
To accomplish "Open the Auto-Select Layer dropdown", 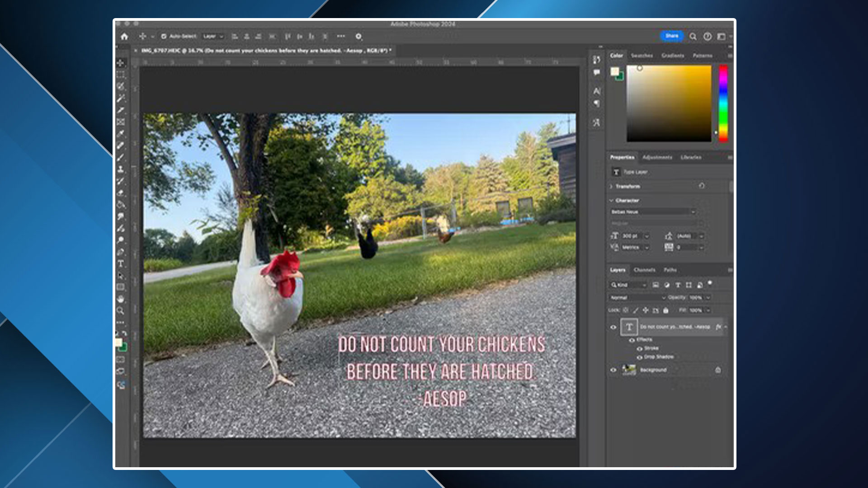I will (213, 36).
